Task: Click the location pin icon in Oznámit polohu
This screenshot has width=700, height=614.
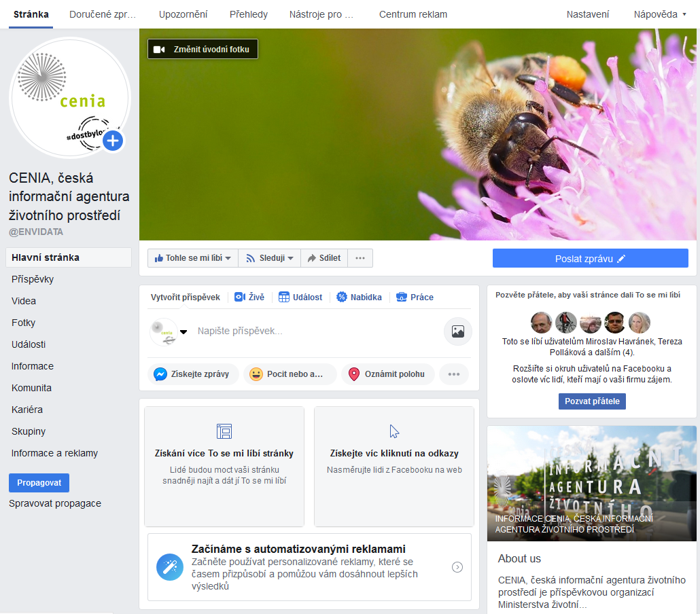Action: (353, 374)
